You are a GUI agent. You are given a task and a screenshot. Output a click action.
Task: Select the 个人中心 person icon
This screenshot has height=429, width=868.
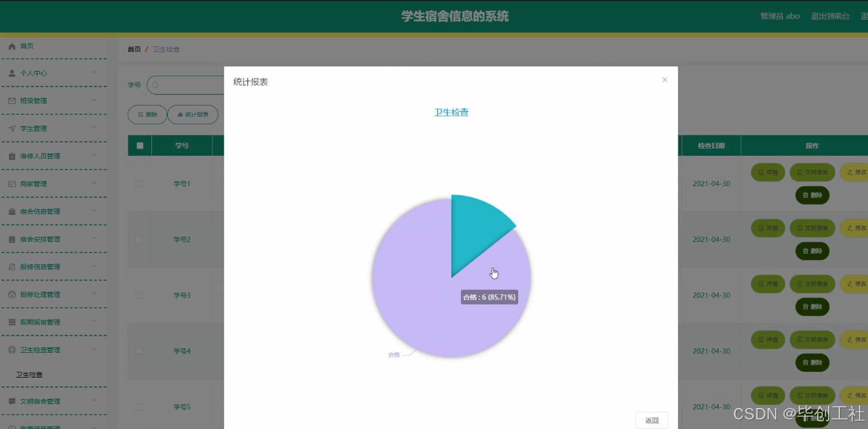tap(11, 73)
